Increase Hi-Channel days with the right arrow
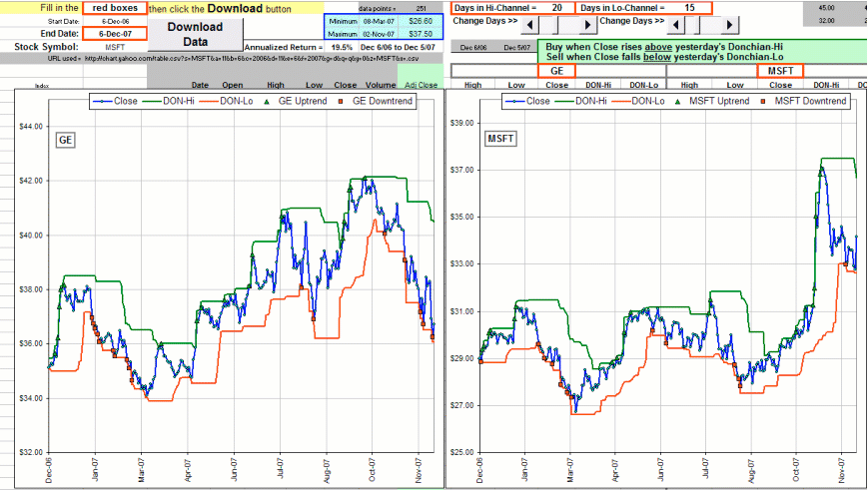The width and height of the screenshot is (868, 490). click(x=587, y=24)
